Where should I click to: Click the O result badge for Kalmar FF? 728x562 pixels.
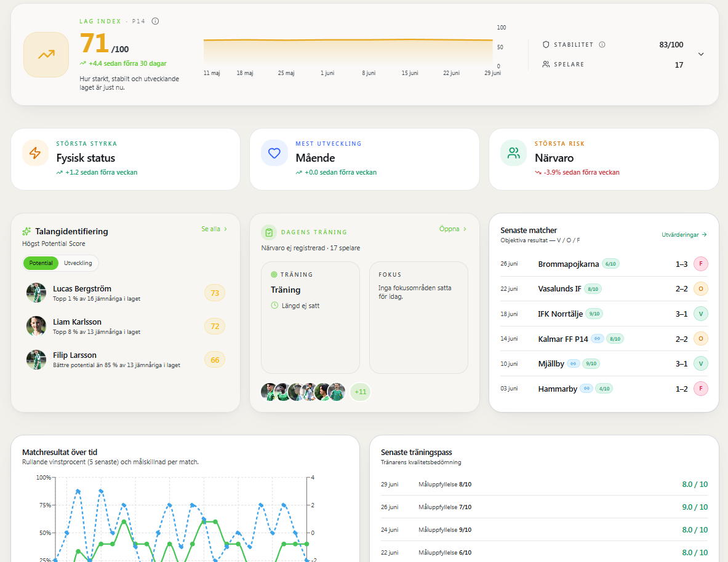click(x=700, y=338)
